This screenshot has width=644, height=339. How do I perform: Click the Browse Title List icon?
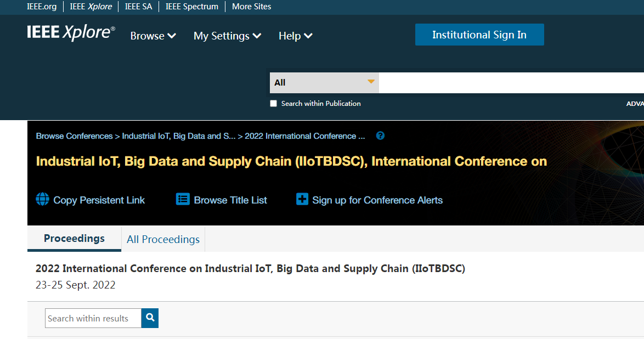[x=183, y=199]
